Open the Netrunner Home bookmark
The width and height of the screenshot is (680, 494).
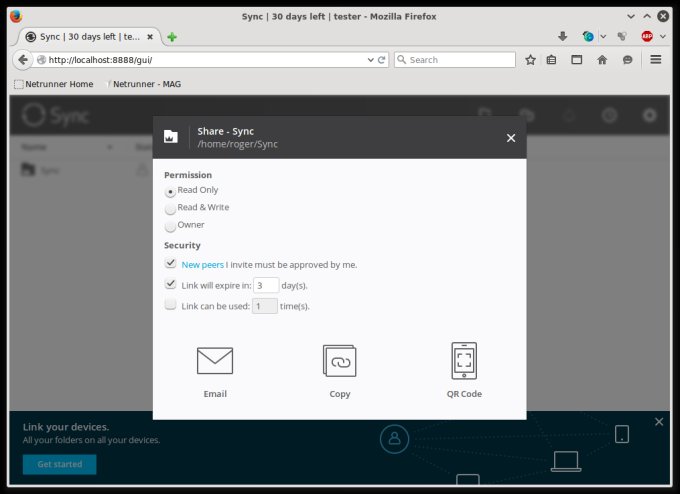click(54, 84)
